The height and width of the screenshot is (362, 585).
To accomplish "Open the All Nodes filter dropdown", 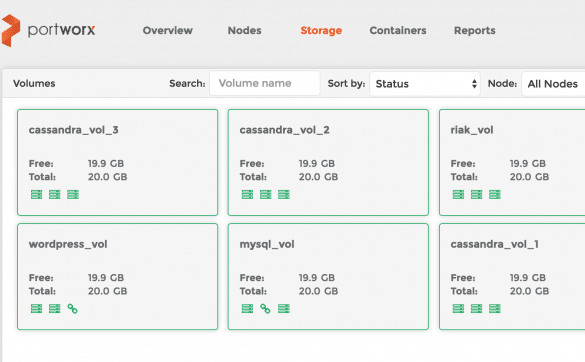I will [x=553, y=84].
